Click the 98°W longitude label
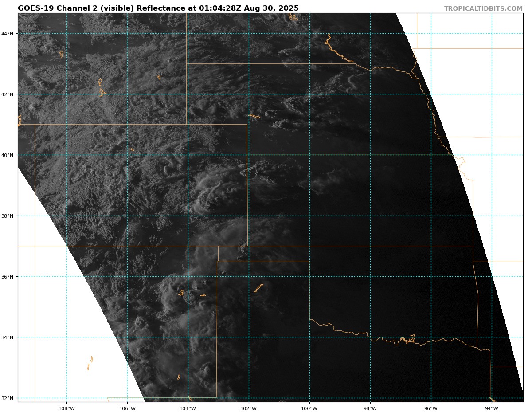Viewport: 532px width, 412px height. click(x=370, y=408)
